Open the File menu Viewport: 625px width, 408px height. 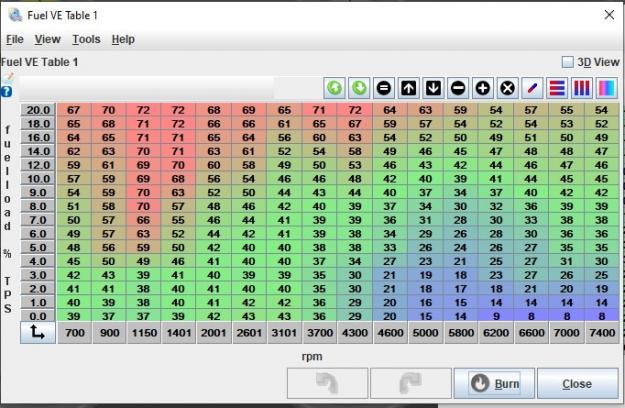15,39
